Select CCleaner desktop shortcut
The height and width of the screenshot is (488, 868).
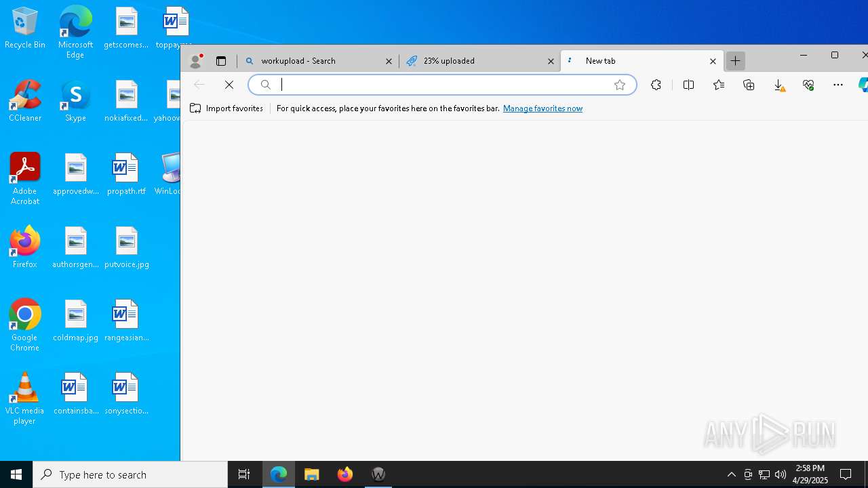click(25, 102)
